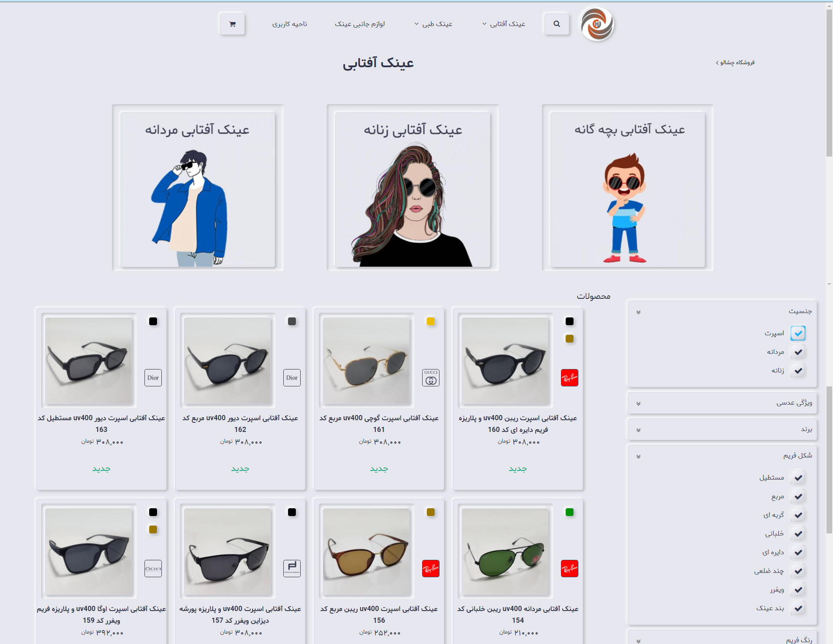Click Dior brand icon on product 162

click(x=292, y=378)
